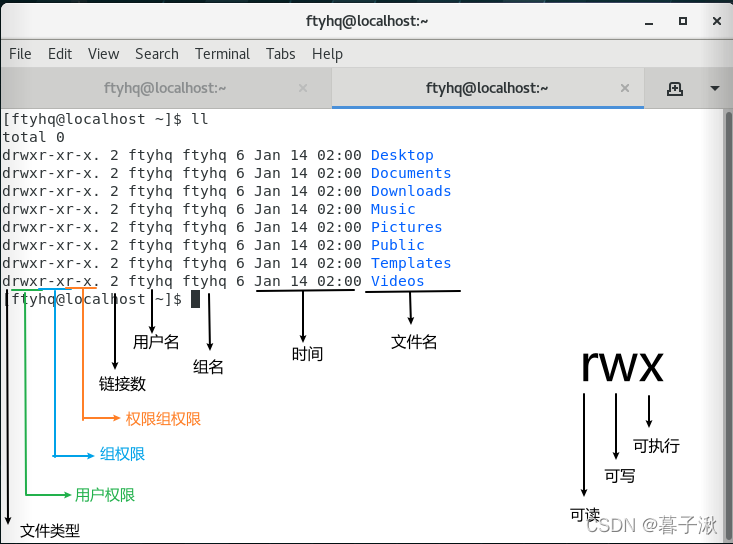Click the permissions string on Desktop row

(x=51, y=155)
